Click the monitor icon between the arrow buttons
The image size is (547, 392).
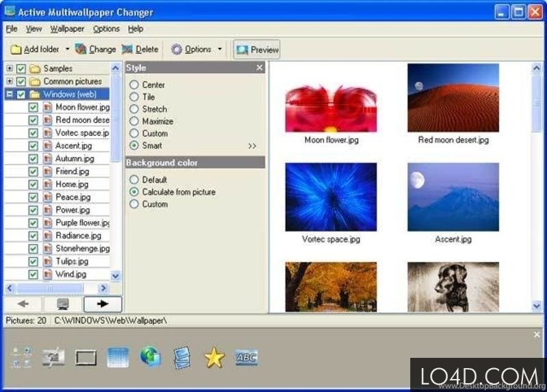pos(62,305)
